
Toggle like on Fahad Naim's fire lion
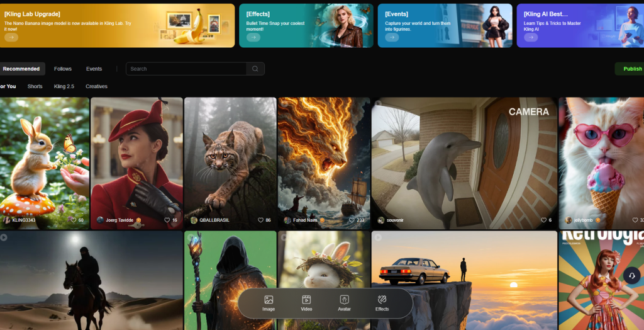coord(352,220)
